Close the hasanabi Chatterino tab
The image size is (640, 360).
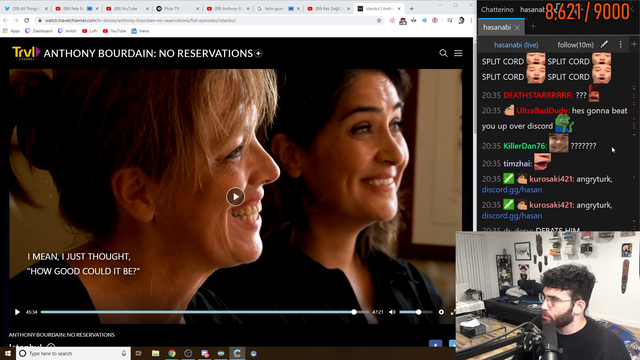[x=517, y=27]
